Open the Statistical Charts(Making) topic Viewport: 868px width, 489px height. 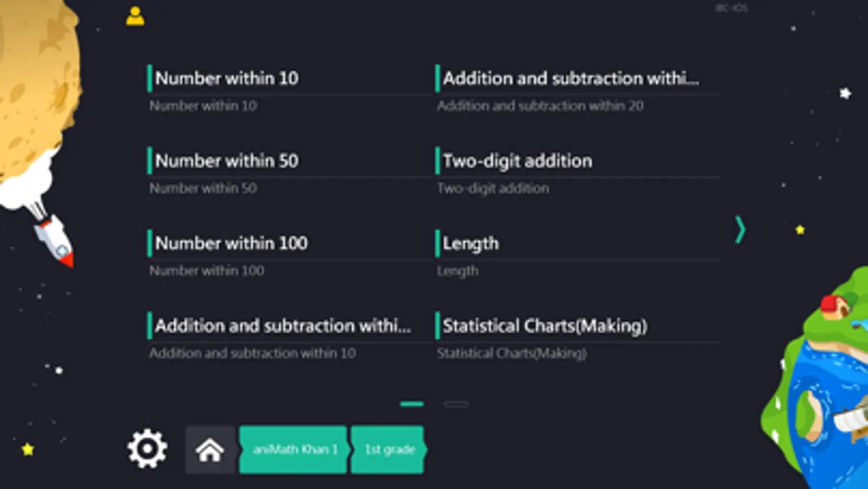click(x=577, y=337)
